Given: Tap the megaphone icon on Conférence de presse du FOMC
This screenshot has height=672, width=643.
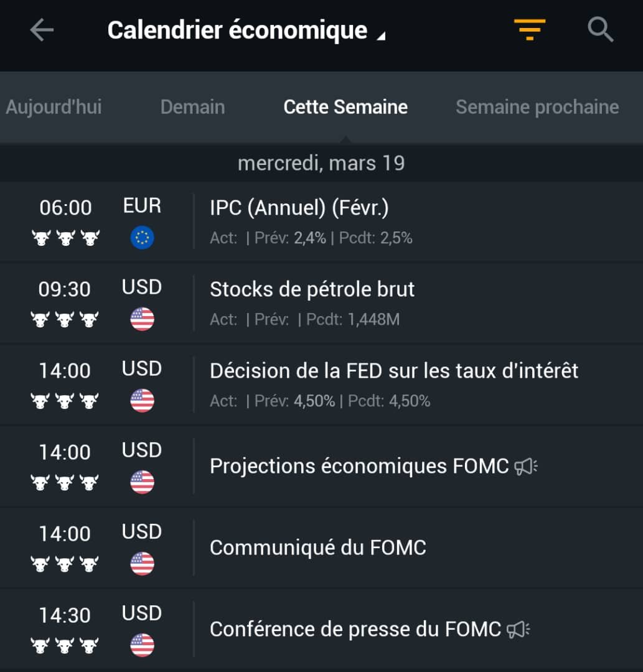Looking at the screenshot, I should pyautogui.click(x=519, y=630).
